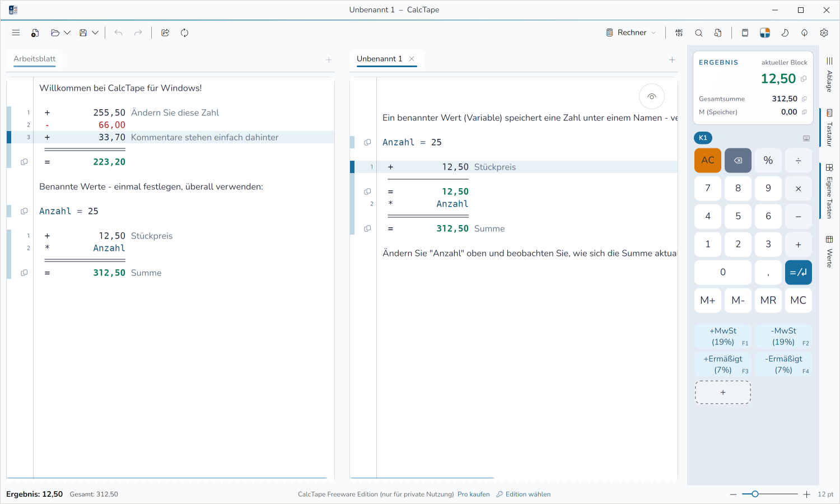Copy the 223,20 sum in Arbeitsblatt
The image size is (840, 504).
coord(24,162)
